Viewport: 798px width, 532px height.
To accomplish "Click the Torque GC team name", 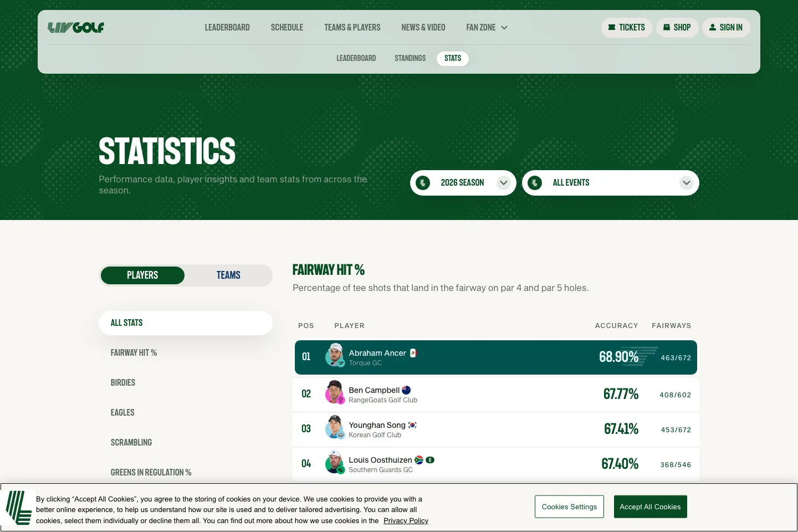I will [x=365, y=363].
